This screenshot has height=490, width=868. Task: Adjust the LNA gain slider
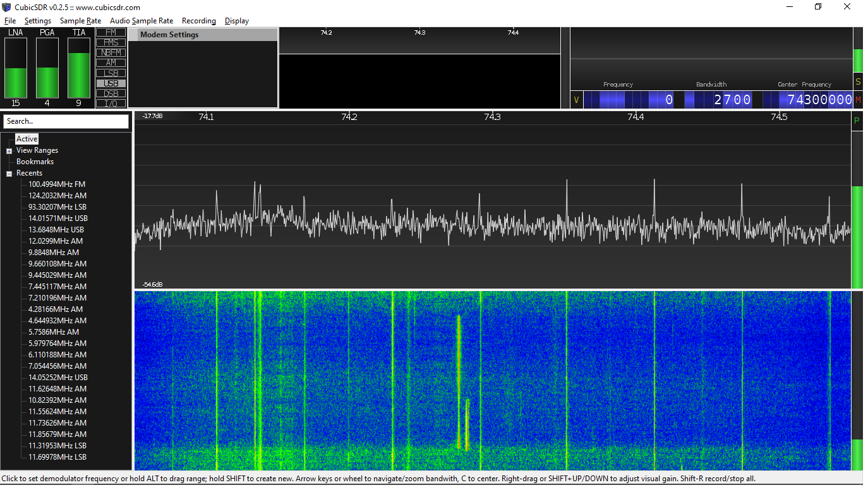(16, 68)
